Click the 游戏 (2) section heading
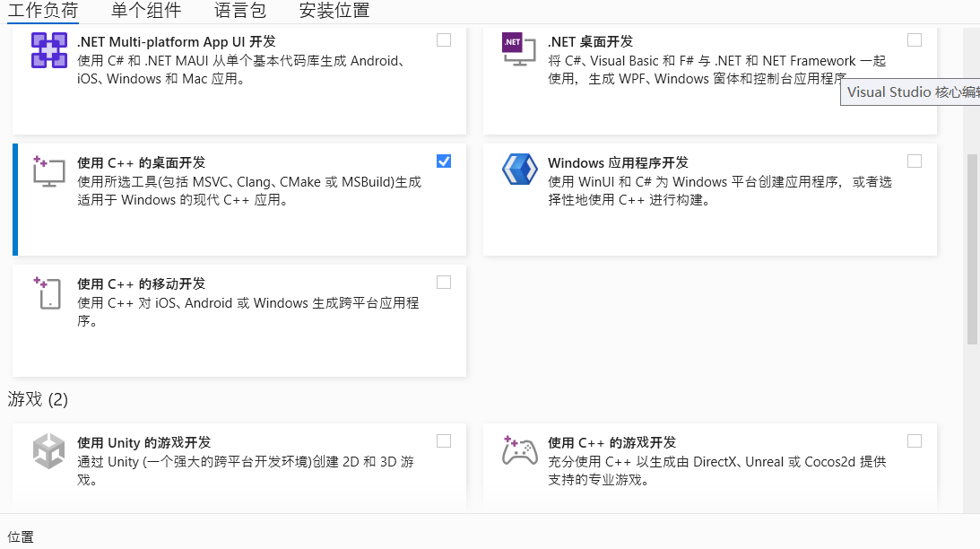The height and width of the screenshot is (549, 980). pyautogui.click(x=38, y=399)
